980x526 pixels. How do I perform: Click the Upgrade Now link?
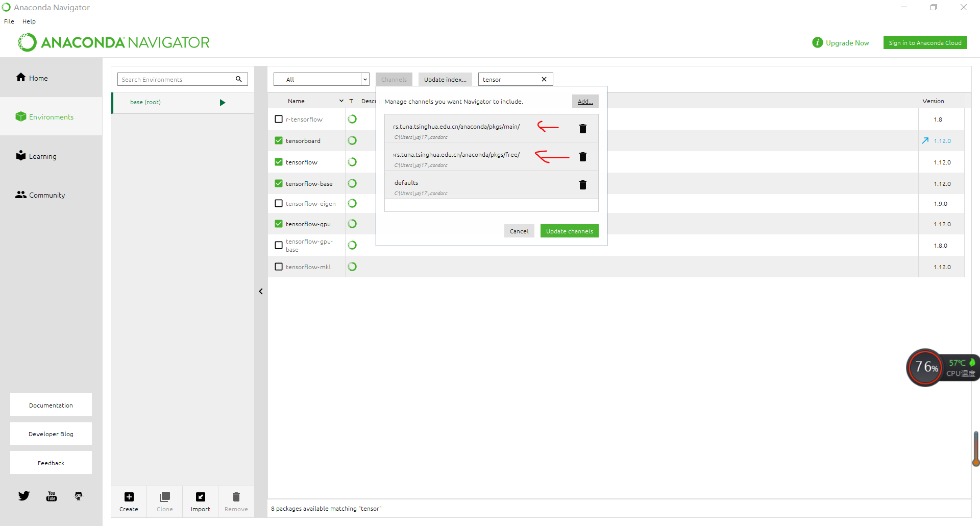coord(847,43)
